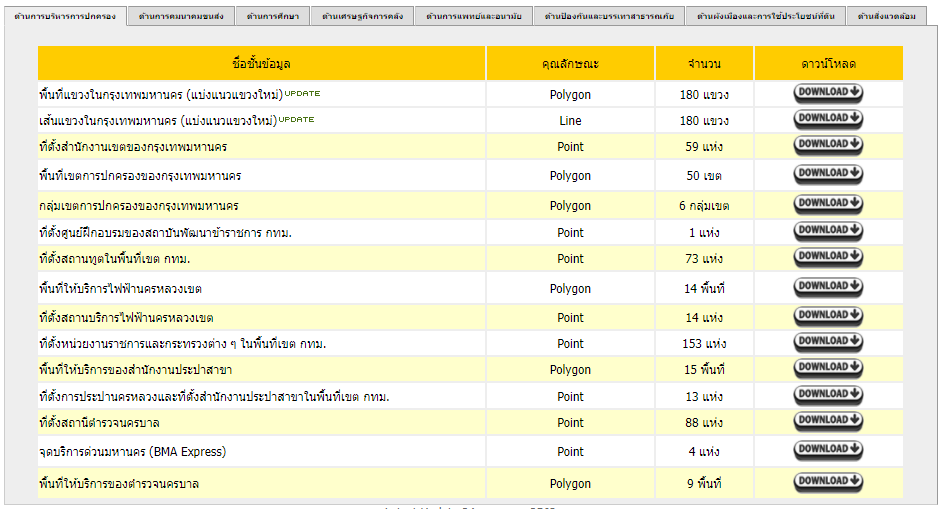Image resolution: width=942 pixels, height=509 pixels.
Task: Download ที่ตั้งการประปานครหลวง 13 แห่ง layer
Action: click(828, 395)
